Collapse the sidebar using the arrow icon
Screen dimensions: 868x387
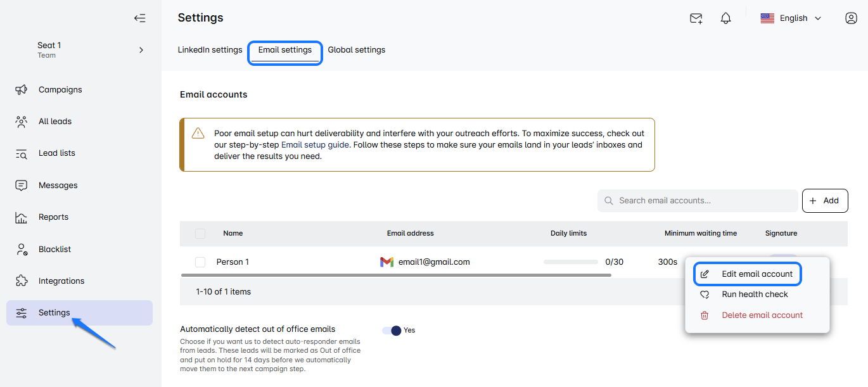[x=140, y=18]
